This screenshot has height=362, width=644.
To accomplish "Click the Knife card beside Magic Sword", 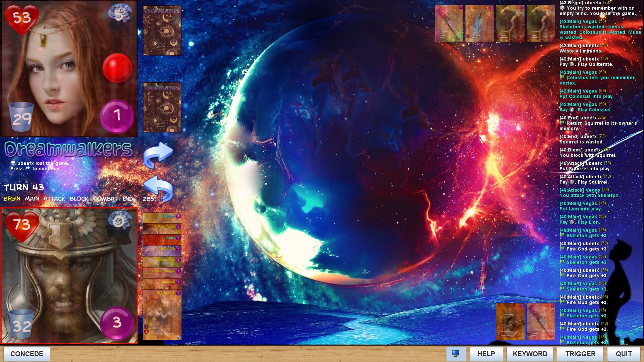I will [x=449, y=24].
